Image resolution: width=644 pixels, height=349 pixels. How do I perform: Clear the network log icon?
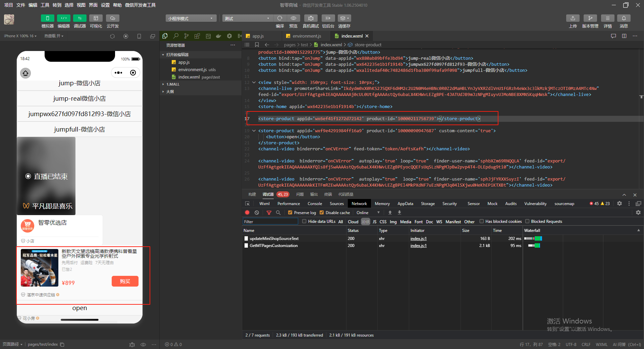[257, 212]
